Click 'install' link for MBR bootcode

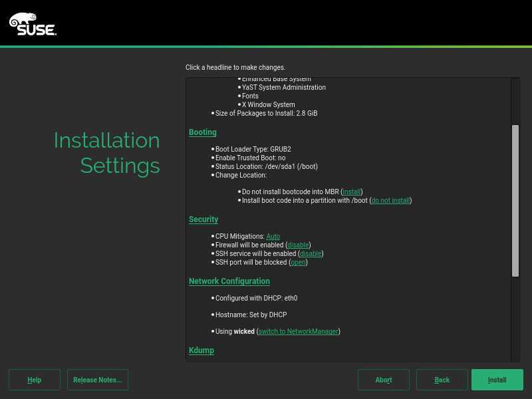point(352,192)
